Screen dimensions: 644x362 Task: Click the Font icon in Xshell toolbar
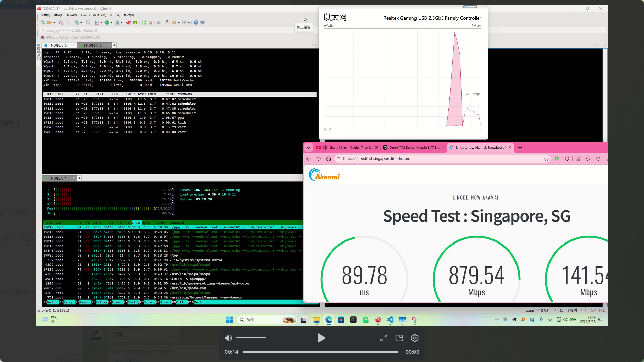(117, 23)
